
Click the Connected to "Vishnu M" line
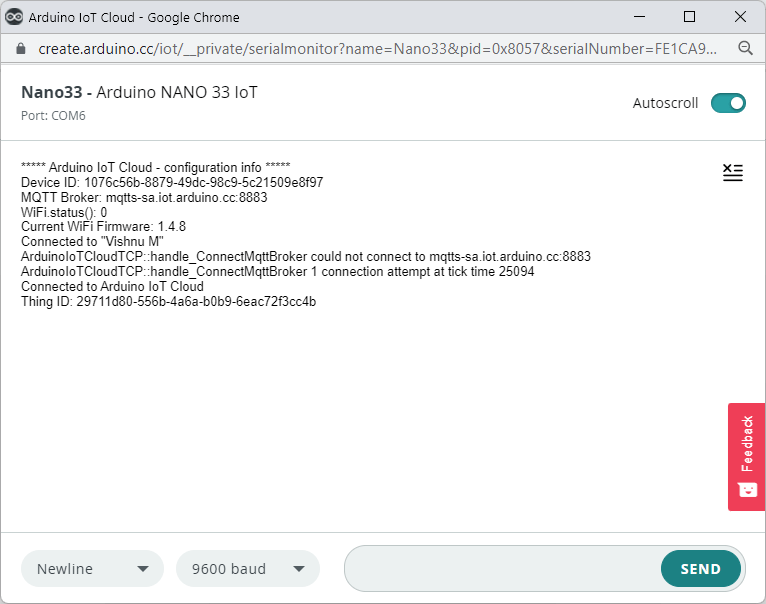point(92,241)
